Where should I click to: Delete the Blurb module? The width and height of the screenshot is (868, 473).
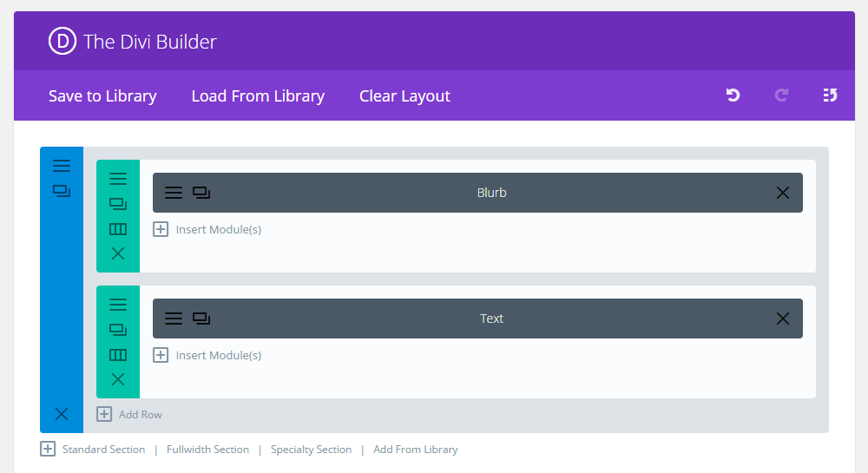(x=783, y=193)
